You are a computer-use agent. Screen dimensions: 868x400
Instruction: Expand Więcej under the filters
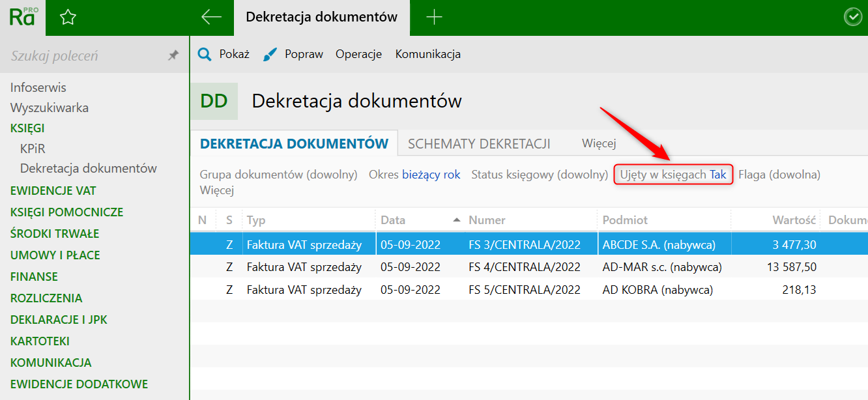pos(217,190)
